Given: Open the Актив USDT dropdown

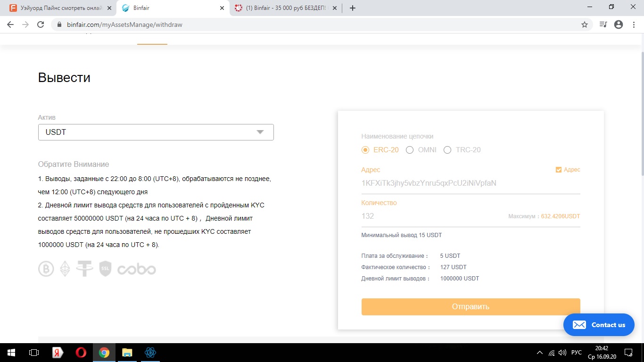Looking at the screenshot, I should (x=156, y=132).
